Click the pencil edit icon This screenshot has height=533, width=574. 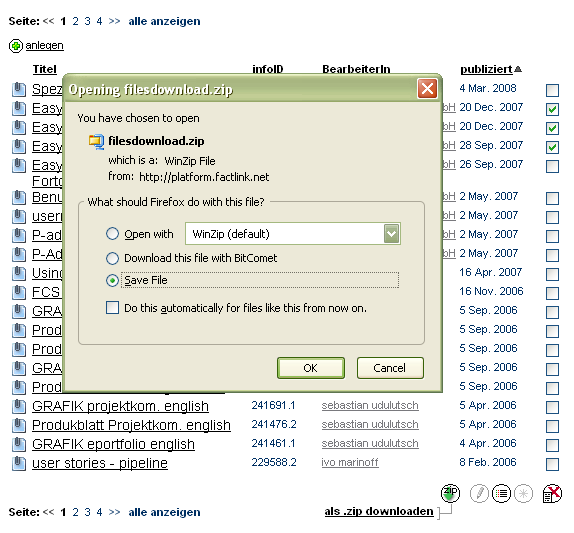pos(479,494)
